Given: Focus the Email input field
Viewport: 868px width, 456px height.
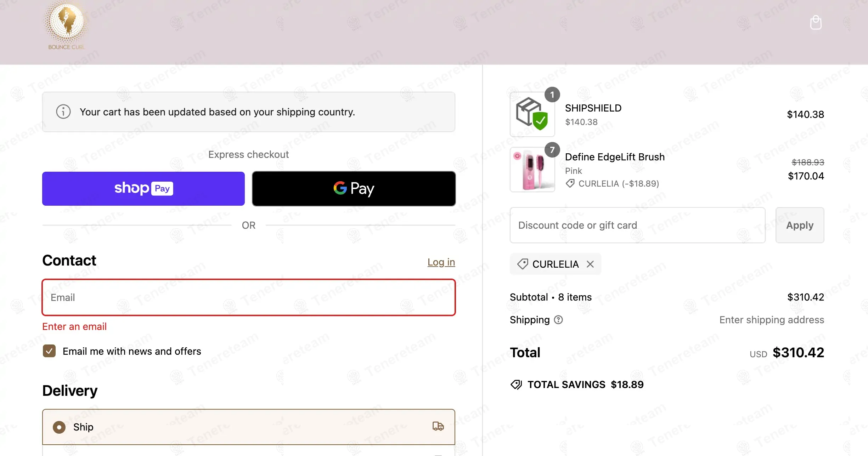Looking at the screenshot, I should pyautogui.click(x=249, y=297).
